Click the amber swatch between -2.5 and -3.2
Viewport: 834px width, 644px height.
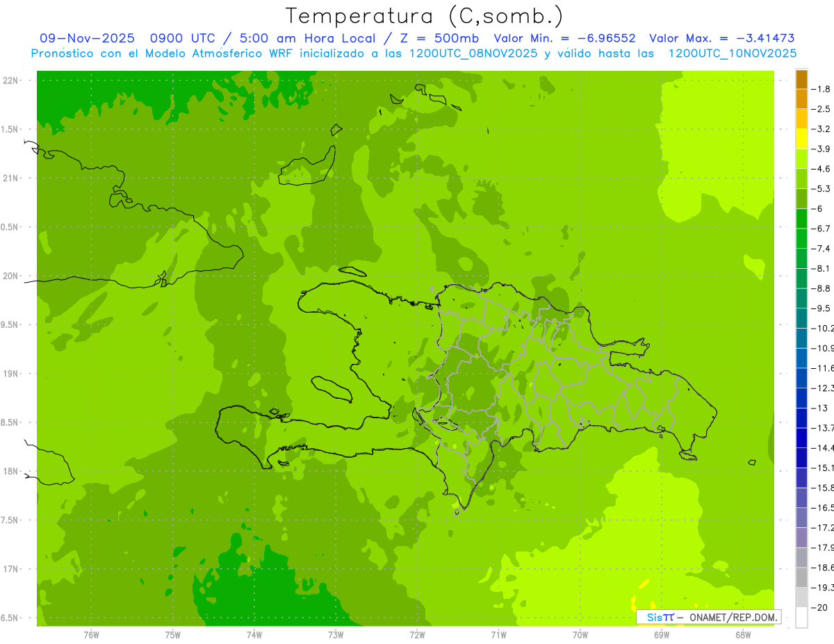tap(801, 119)
